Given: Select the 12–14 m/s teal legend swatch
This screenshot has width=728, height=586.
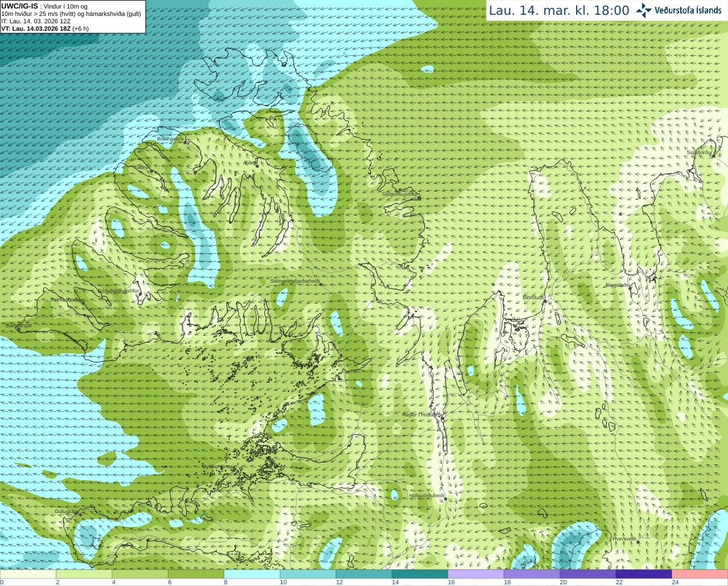Looking at the screenshot, I should click(364, 574).
